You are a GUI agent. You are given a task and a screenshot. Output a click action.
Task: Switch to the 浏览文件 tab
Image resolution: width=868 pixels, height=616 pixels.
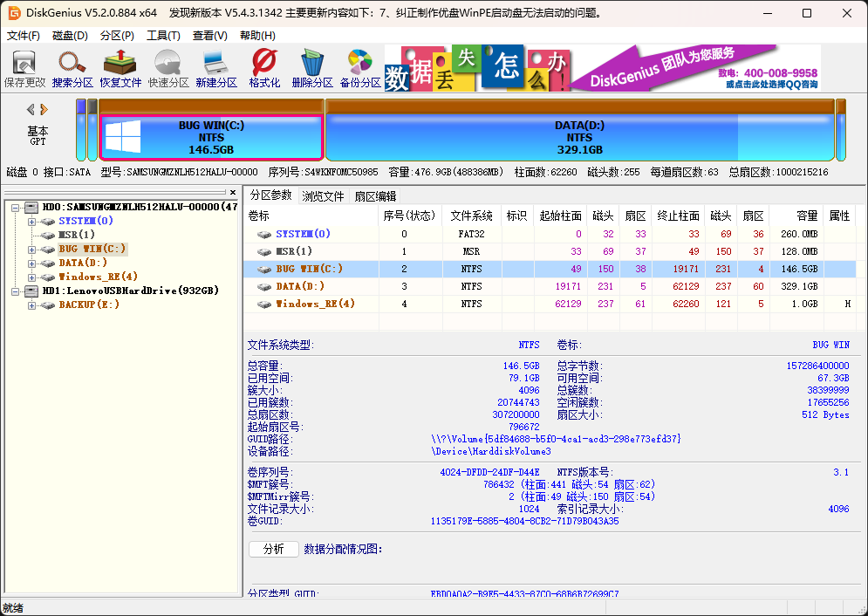point(323,196)
